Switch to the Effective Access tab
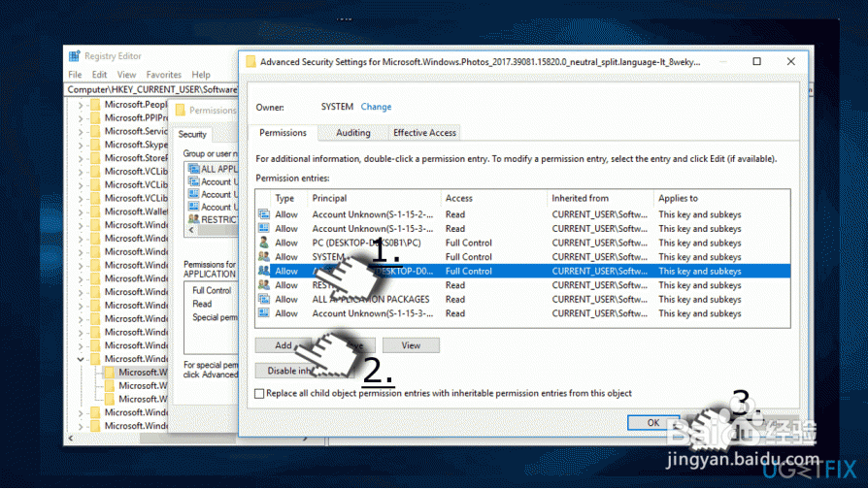Viewport: 868px width, 489px height. coord(424,133)
